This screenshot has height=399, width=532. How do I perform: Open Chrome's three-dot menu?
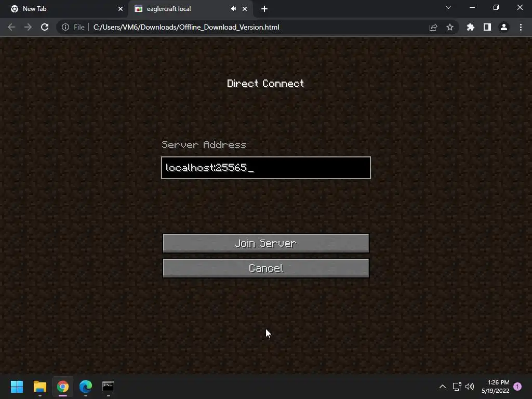coord(521,27)
